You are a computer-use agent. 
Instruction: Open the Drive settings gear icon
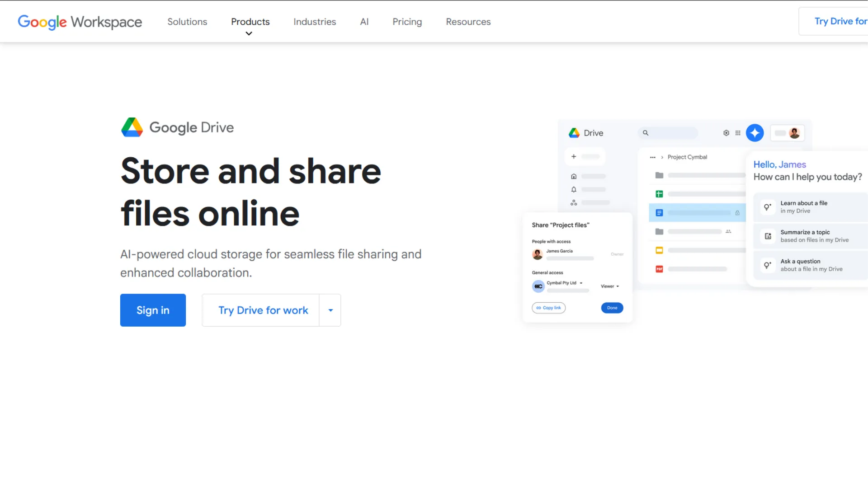[x=726, y=133]
